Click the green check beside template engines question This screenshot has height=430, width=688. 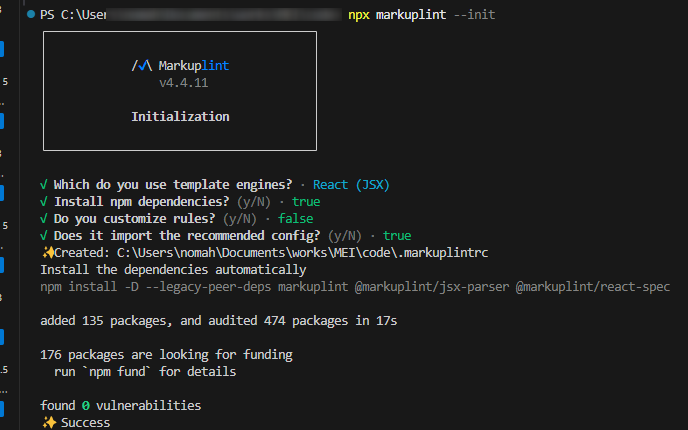click(44, 185)
